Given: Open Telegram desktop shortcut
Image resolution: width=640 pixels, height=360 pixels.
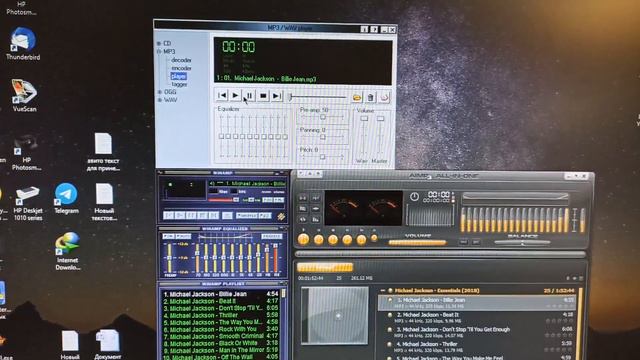Looking at the screenshot, I should (66, 199).
